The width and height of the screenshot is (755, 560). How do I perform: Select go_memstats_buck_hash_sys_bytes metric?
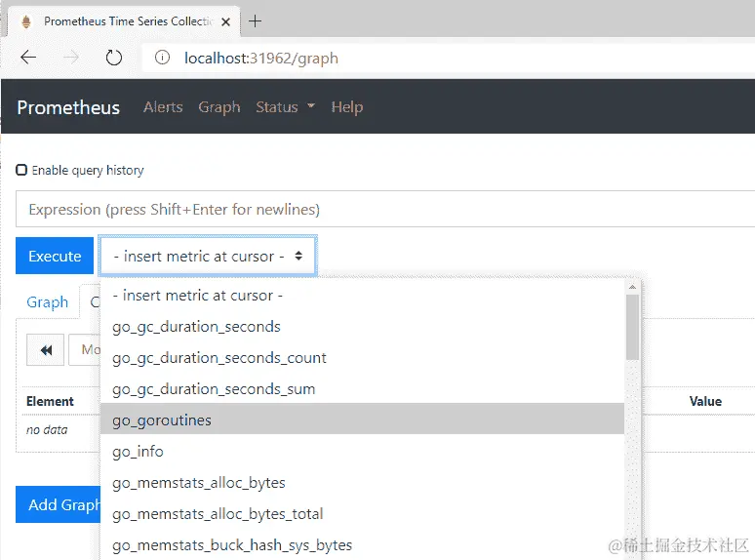(x=362, y=545)
